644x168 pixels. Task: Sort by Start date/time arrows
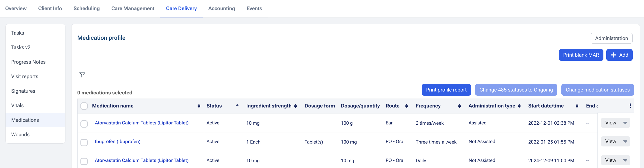point(577,106)
